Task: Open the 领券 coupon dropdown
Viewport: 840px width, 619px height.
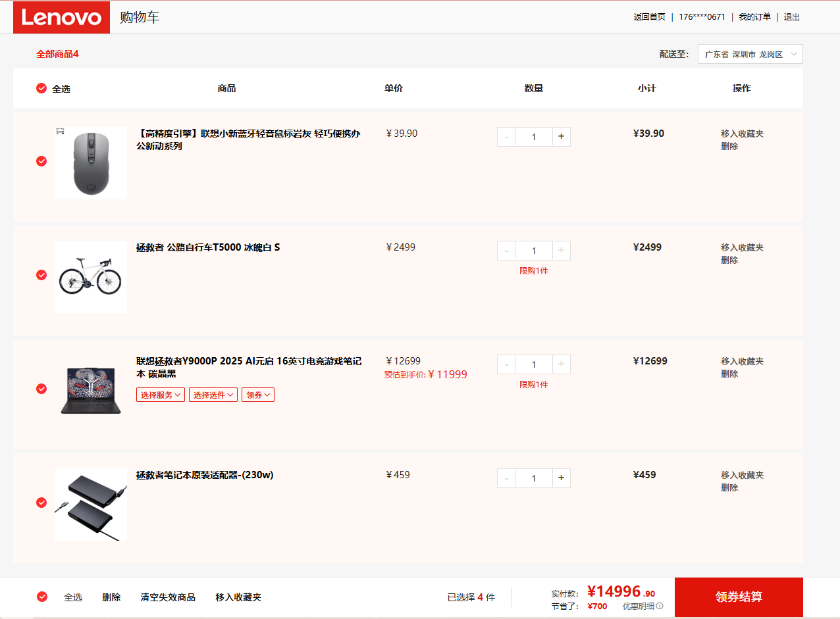Action: pyautogui.click(x=258, y=395)
